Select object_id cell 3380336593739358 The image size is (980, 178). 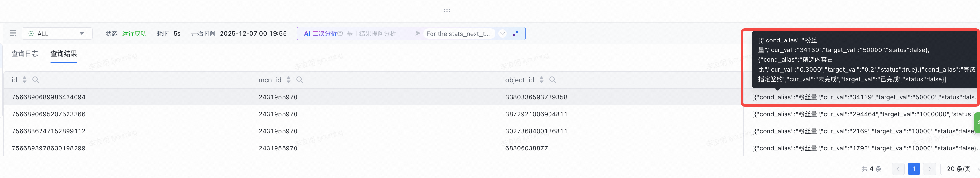click(x=536, y=97)
